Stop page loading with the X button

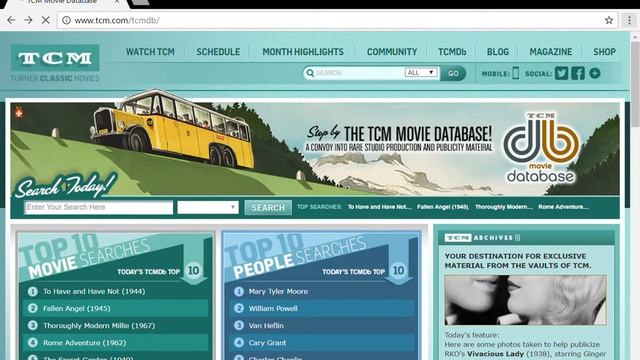(x=46, y=20)
